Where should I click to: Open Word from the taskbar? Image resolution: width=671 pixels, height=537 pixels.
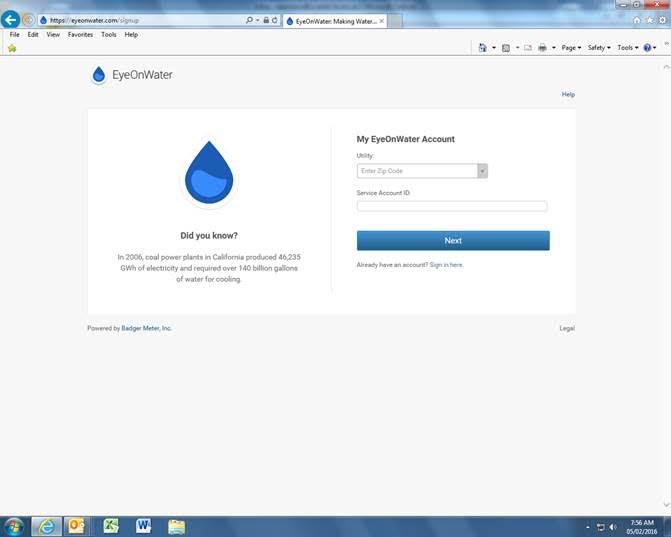(x=143, y=526)
